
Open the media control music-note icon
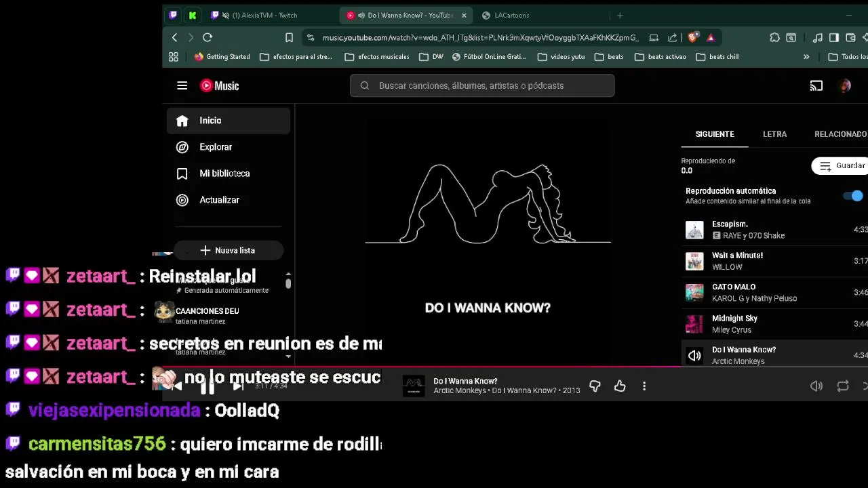click(x=818, y=38)
